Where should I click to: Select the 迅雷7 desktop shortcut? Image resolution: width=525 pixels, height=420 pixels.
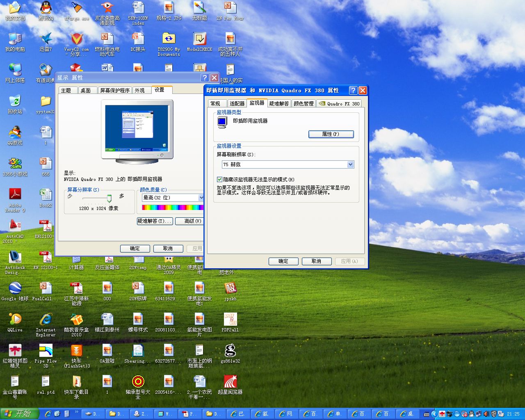[x=46, y=42]
